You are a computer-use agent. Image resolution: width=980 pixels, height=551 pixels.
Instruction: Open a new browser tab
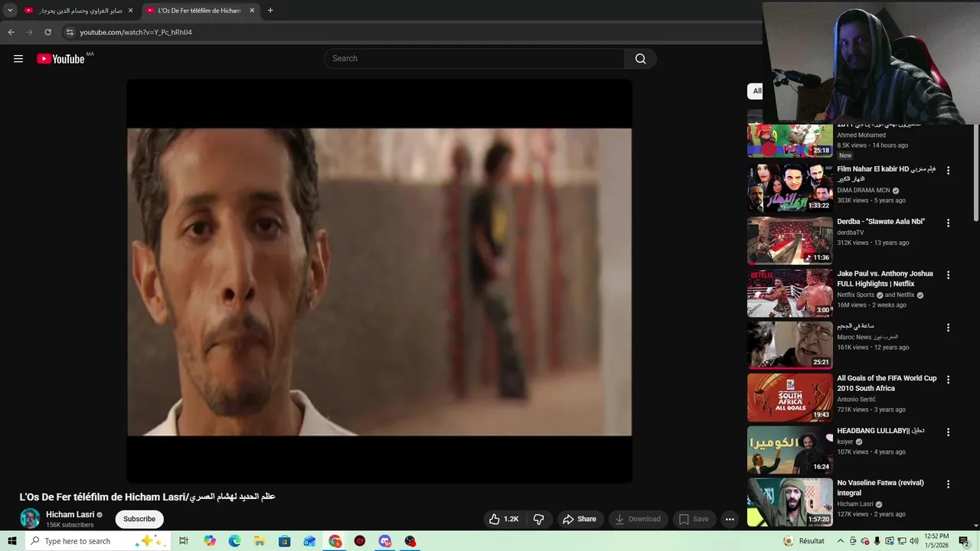coord(270,11)
